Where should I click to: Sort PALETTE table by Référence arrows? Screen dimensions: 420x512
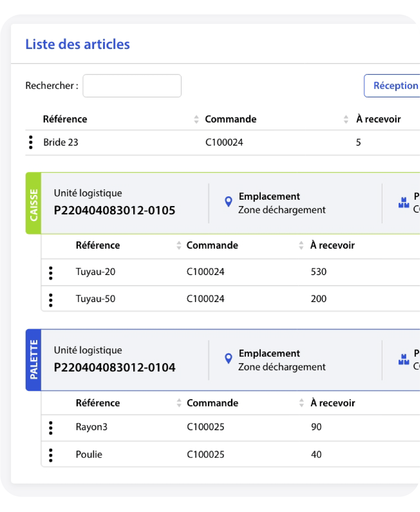pos(179,403)
